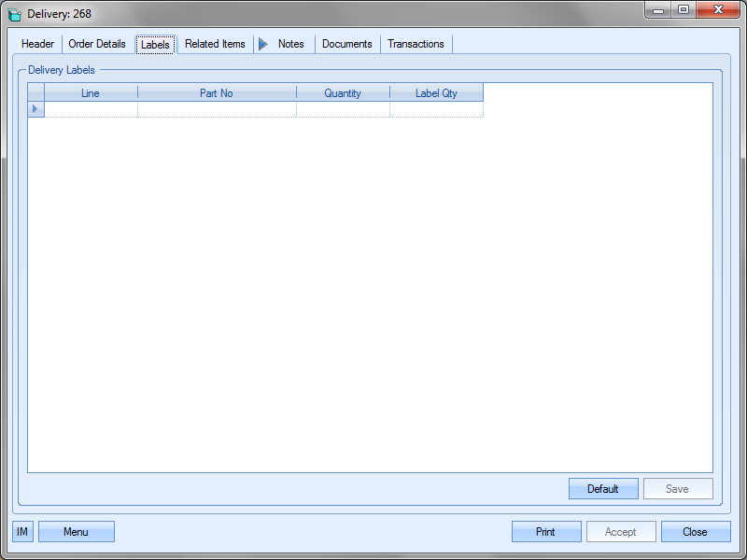Viewport: 747px width, 560px height.
Task: Click the Print button
Action: click(x=546, y=531)
